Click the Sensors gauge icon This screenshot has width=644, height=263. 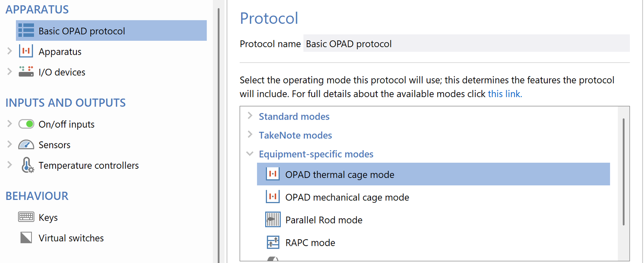point(26,145)
